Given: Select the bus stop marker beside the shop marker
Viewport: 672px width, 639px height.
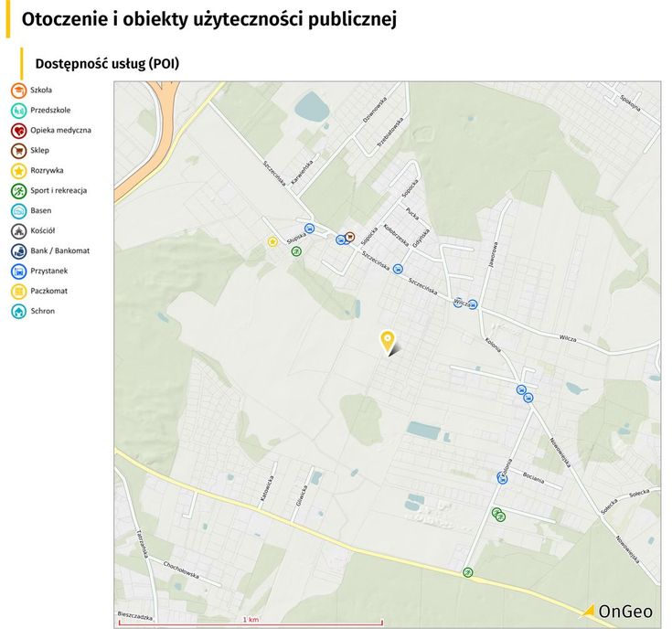Looking at the screenshot, I should pyautogui.click(x=341, y=240).
